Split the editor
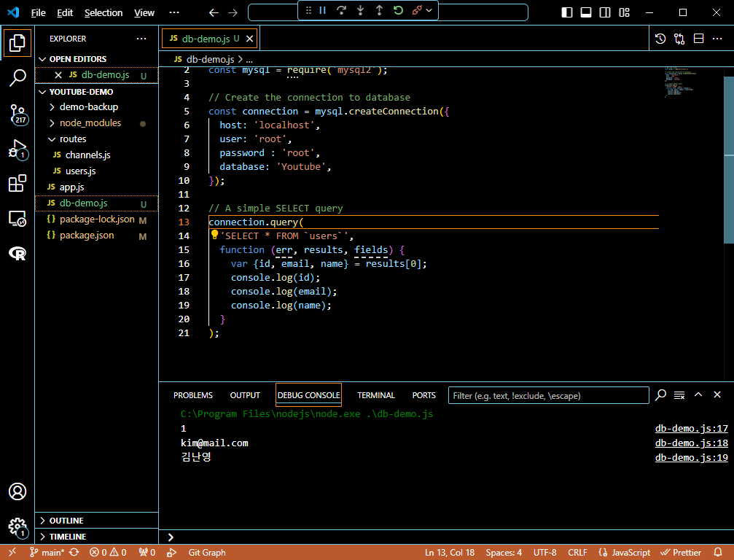This screenshot has height=560, width=734. click(x=698, y=39)
